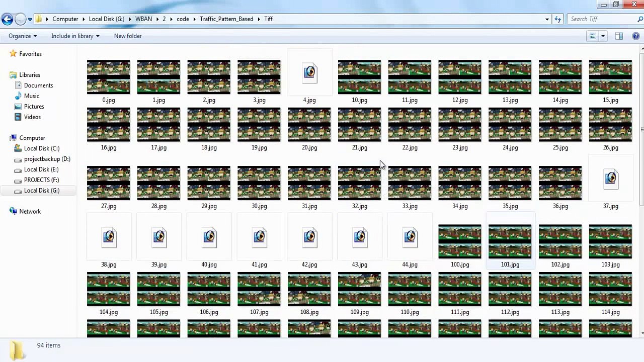Click the scrollbar down arrow in file list
Image resolution: width=644 pixels, height=362 pixels.
[x=641, y=333]
